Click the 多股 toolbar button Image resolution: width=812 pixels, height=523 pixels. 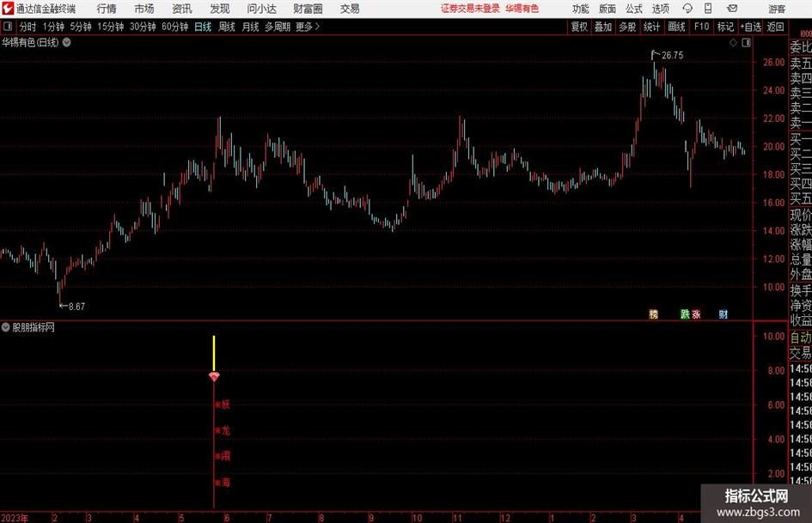pos(627,27)
